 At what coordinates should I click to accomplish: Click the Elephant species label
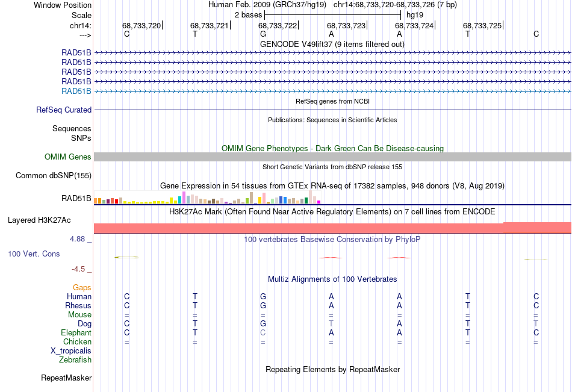[x=76, y=332]
